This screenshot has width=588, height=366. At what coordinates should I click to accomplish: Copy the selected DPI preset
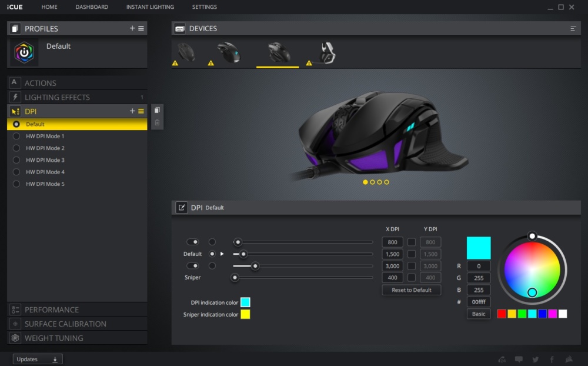(x=157, y=110)
